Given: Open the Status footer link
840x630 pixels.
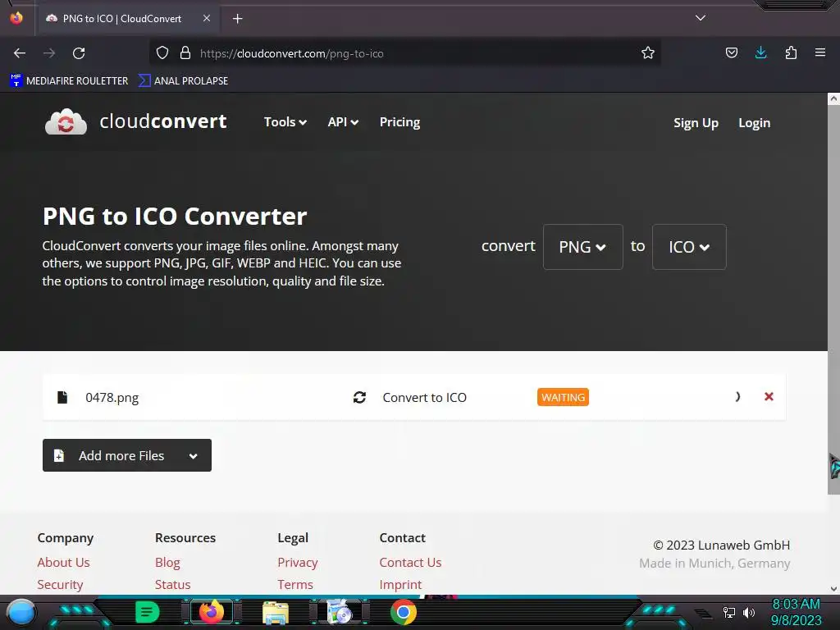Looking at the screenshot, I should point(172,584).
